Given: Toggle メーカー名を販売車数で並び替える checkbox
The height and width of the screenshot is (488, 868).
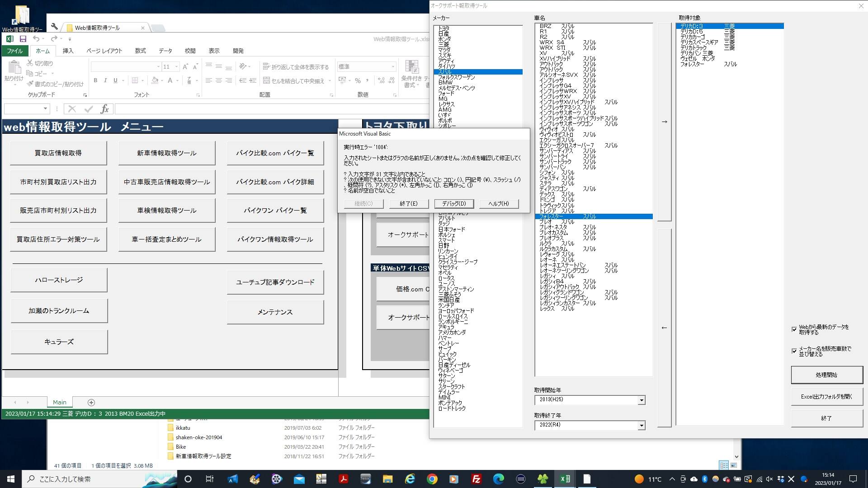Looking at the screenshot, I should coord(794,351).
